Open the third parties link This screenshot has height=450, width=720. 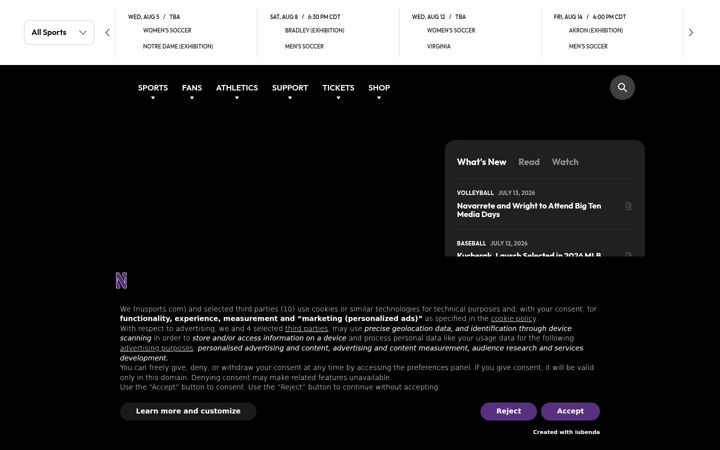[x=306, y=329]
